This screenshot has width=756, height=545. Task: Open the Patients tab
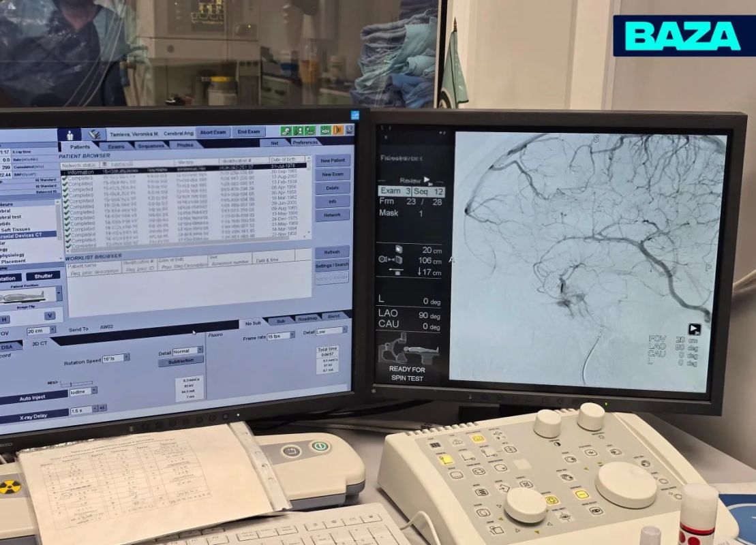[80, 147]
